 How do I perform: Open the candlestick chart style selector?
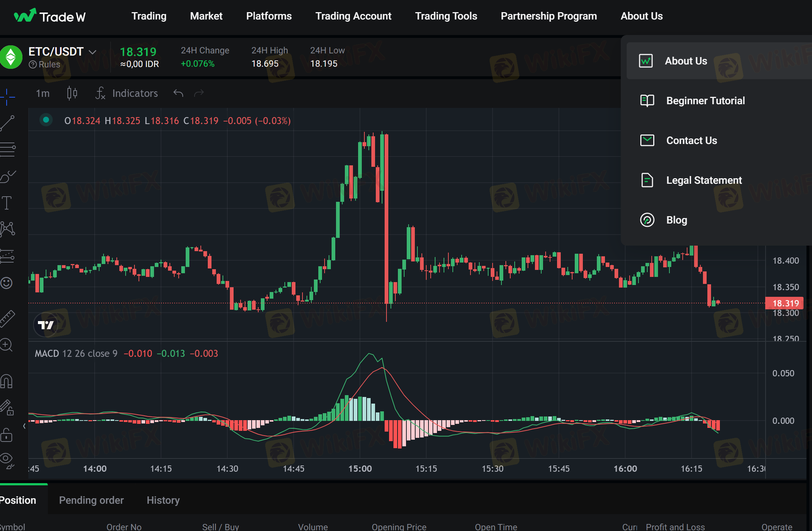(x=72, y=93)
